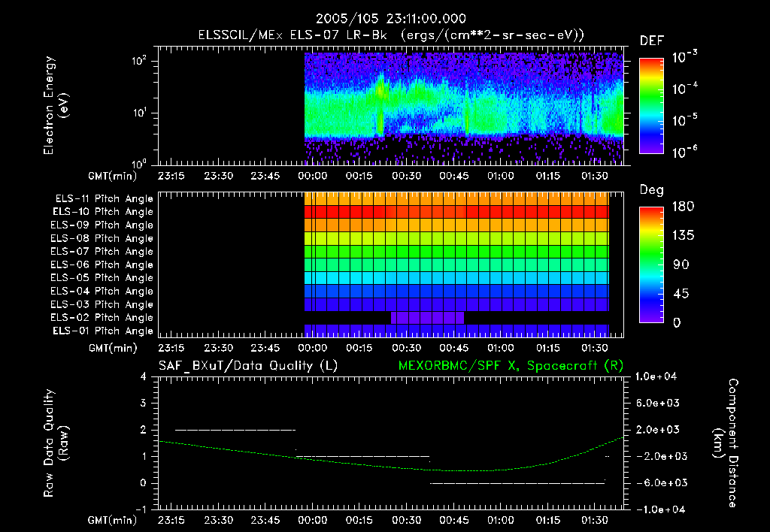Select the ELS-02 Pitch Angle label
Image resolution: width=770 pixels, height=532 pixels.
click(102, 318)
